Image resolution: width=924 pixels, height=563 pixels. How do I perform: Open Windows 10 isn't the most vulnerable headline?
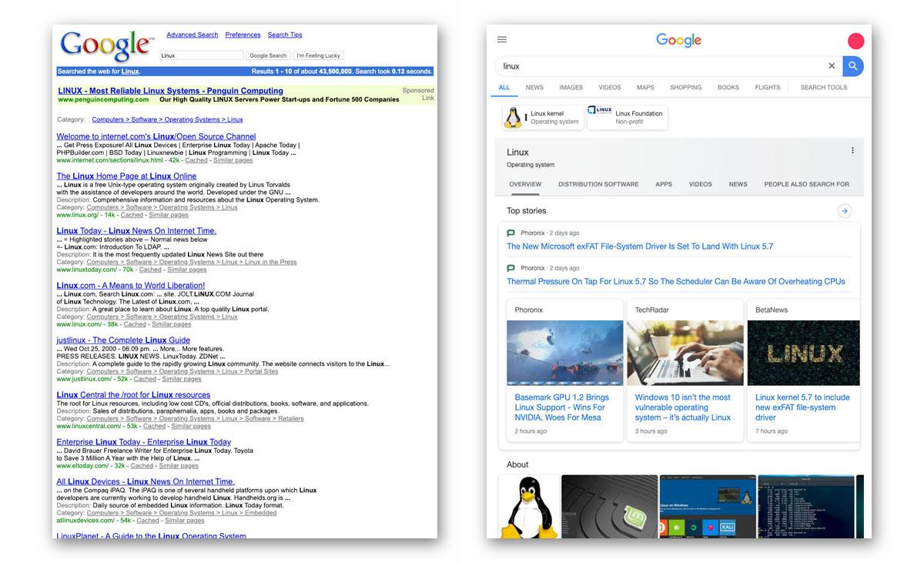coord(683,407)
